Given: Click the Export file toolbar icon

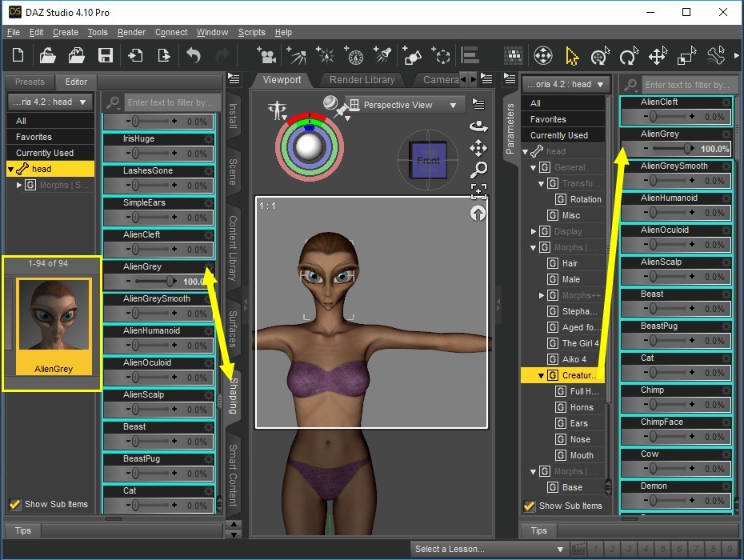Looking at the screenshot, I should pyautogui.click(x=164, y=55).
